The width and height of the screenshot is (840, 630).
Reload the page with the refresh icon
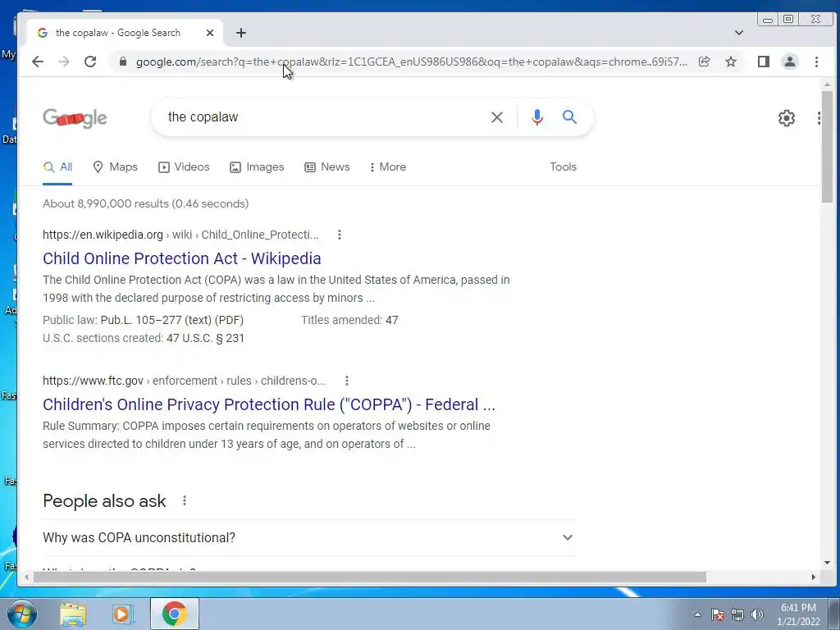tap(90, 62)
